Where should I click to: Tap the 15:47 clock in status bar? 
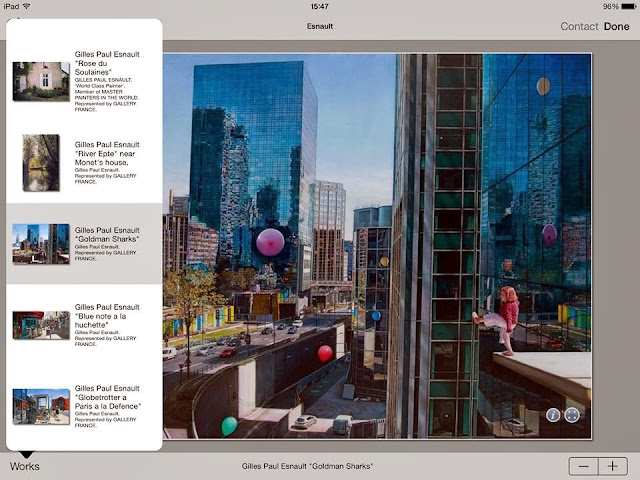pyautogui.click(x=320, y=7)
